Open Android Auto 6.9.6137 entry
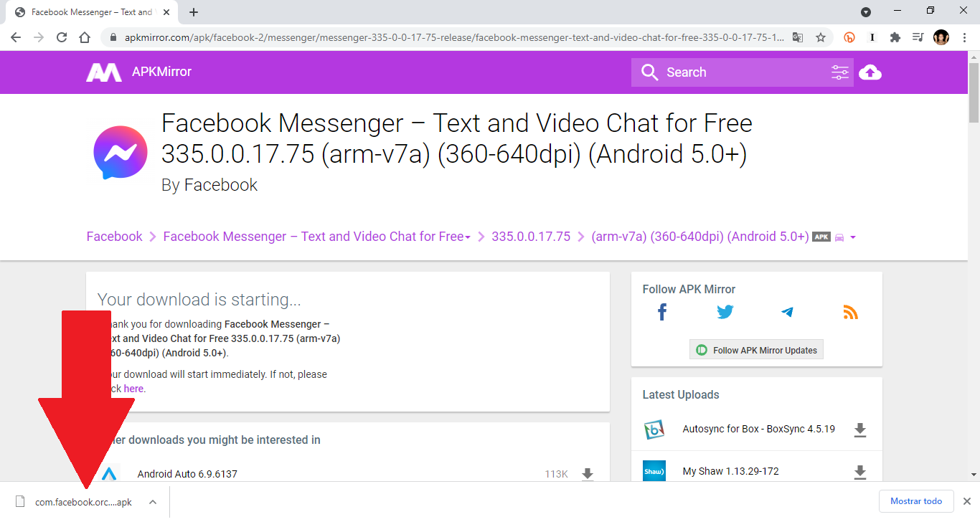The width and height of the screenshot is (980, 522). (187, 474)
